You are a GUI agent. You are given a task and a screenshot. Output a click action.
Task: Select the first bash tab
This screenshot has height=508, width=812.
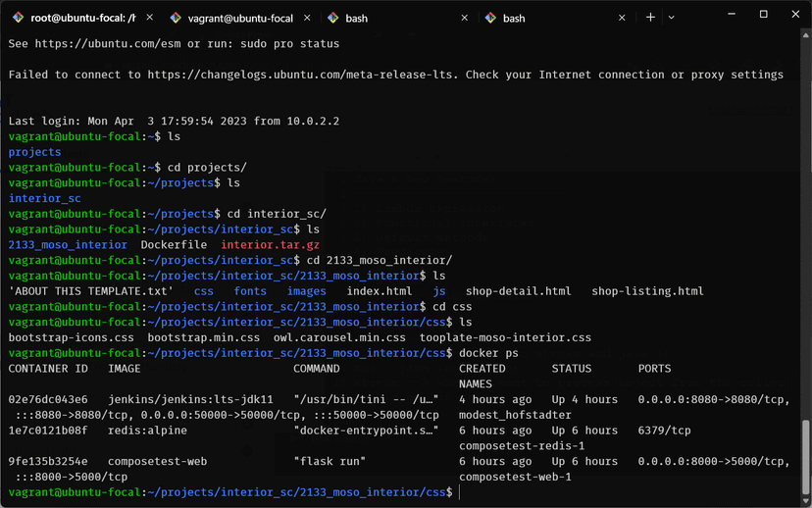pyautogui.click(x=398, y=18)
